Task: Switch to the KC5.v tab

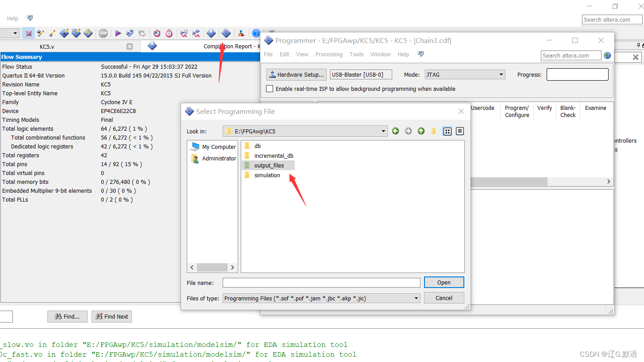Action: [47, 47]
